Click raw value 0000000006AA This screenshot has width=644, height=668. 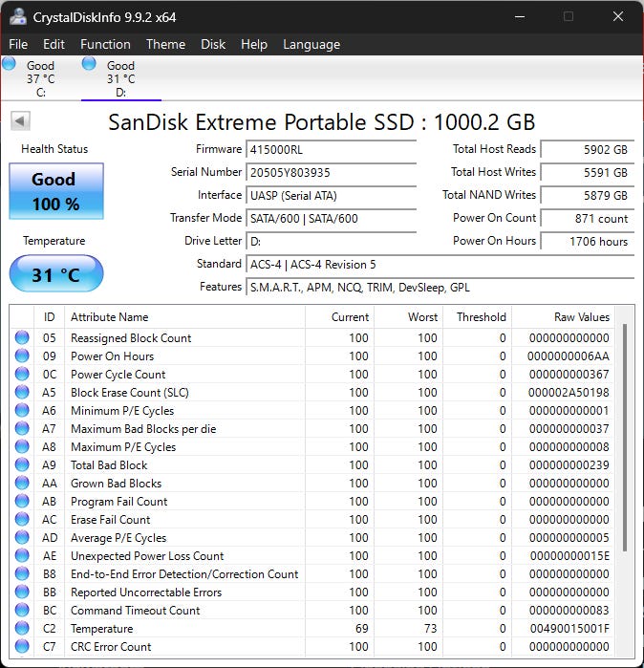pyautogui.click(x=569, y=356)
